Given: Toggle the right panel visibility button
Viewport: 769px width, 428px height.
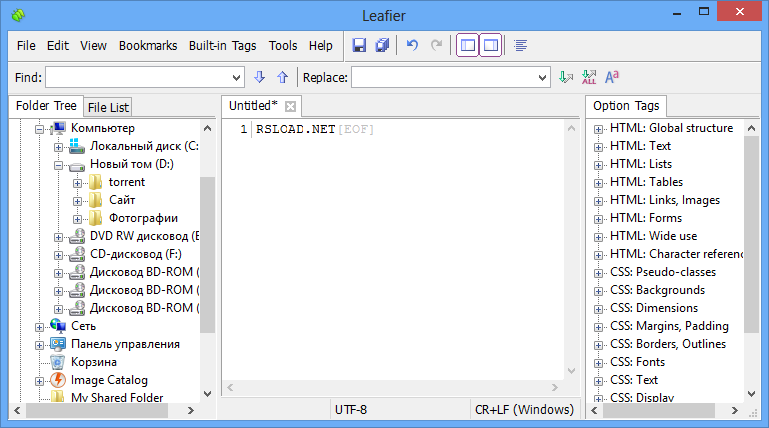Looking at the screenshot, I should 490,46.
